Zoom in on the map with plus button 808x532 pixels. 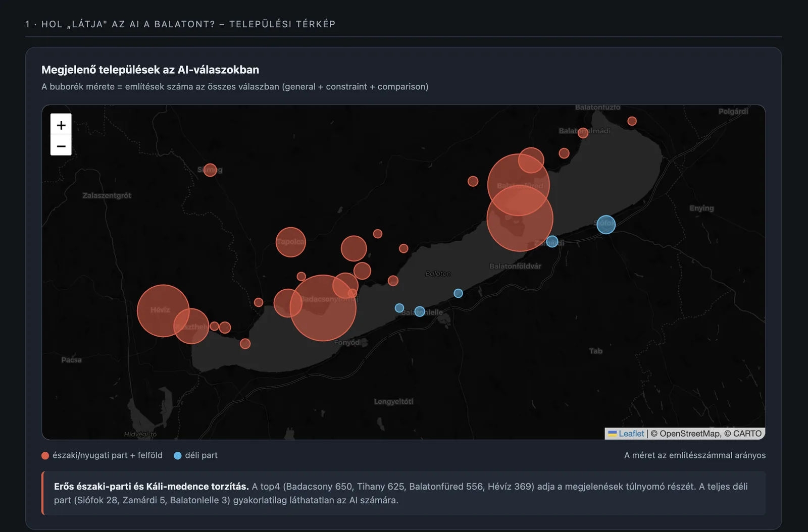click(x=61, y=124)
